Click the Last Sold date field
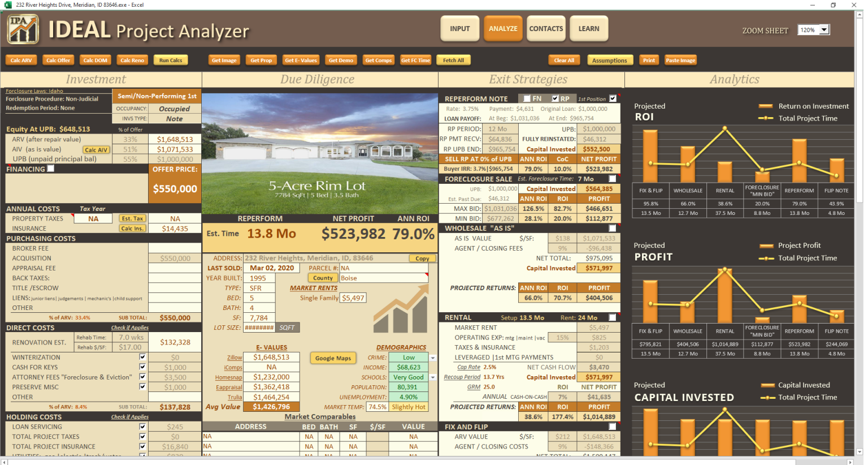Image resolution: width=868 pixels, height=465 pixels. point(272,268)
